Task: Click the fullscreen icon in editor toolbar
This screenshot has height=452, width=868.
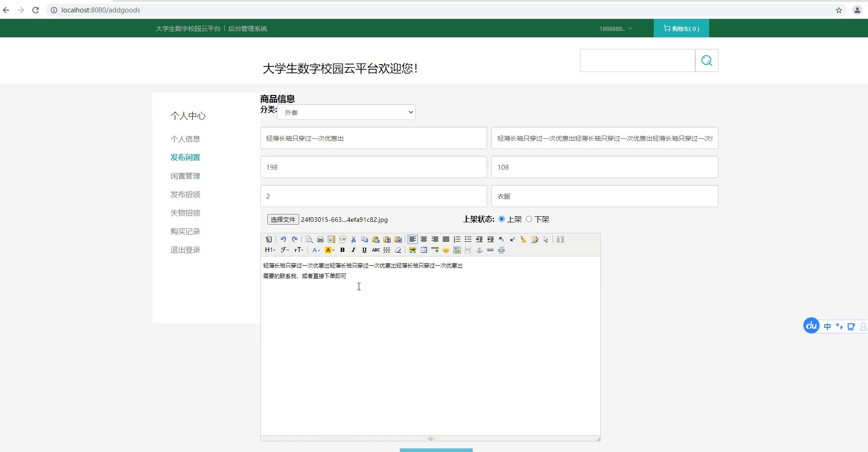Action: tap(560, 239)
